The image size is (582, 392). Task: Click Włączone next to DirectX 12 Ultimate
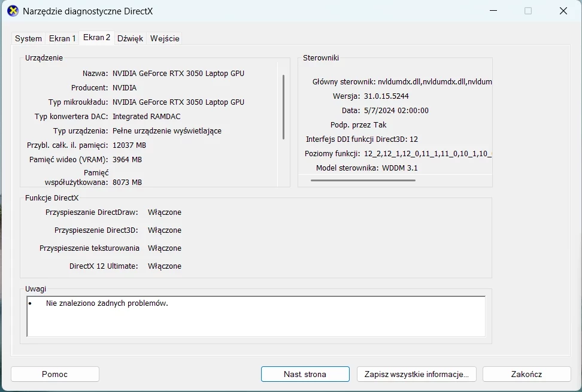point(165,266)
